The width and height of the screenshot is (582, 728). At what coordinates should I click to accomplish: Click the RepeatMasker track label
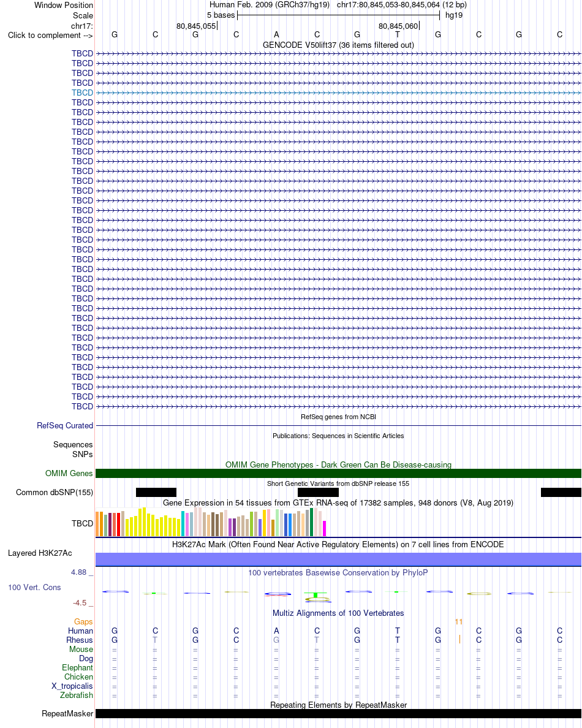67,714
